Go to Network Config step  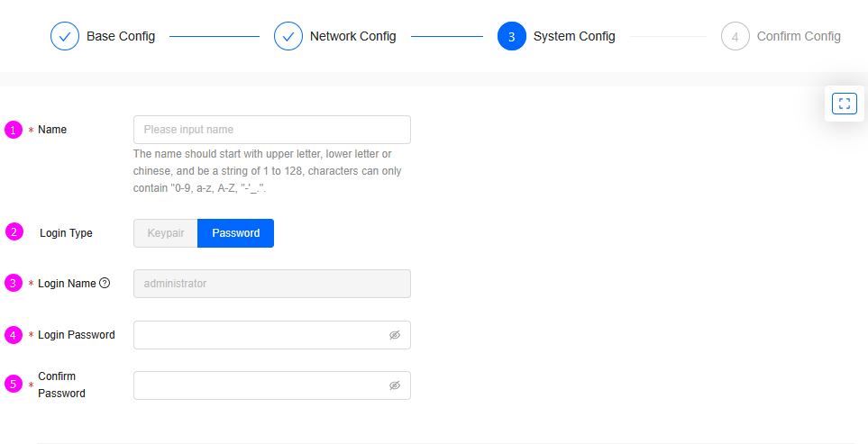pos(335,37)
